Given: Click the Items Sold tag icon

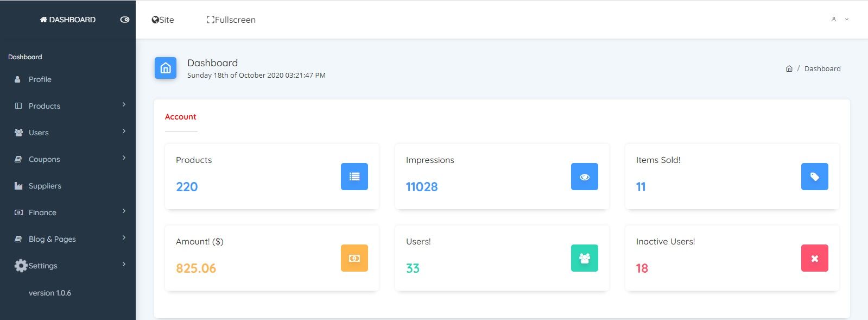Looking at the screenshot, I should click(x=815, y=177).
